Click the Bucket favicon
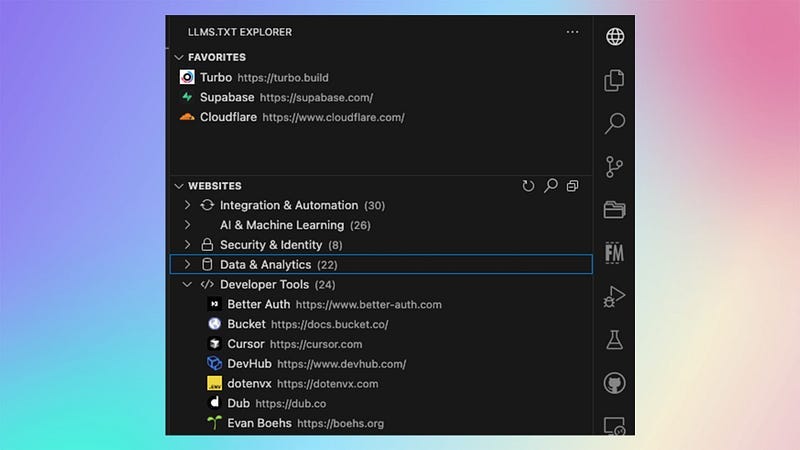 pyautogui.click(x=214, y=324)
